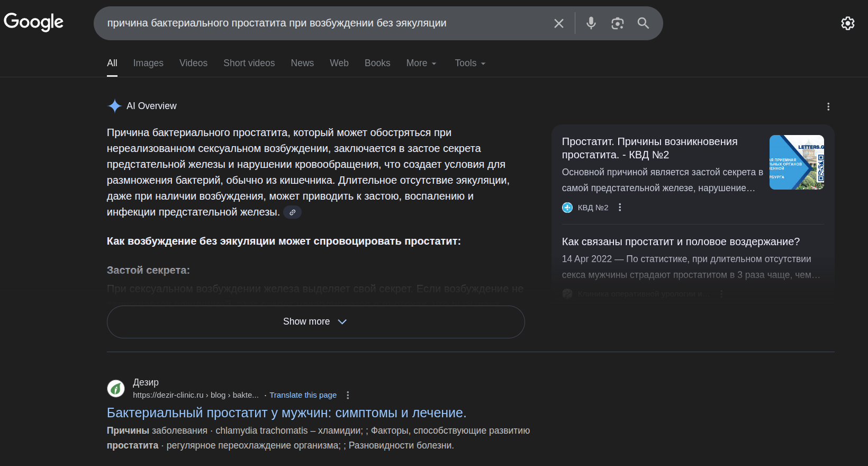
Task: Open the Tools filter dropdown
Action: tap(470, 63)
